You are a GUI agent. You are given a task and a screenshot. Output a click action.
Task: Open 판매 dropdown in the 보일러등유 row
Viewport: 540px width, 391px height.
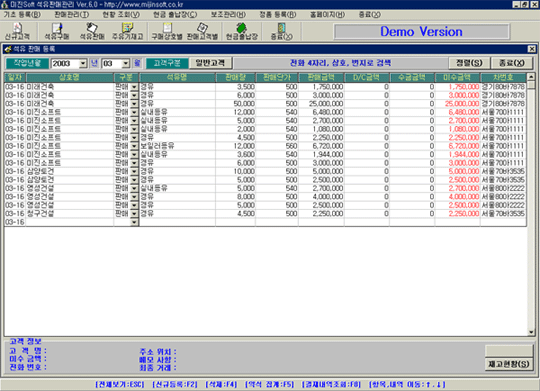134,146
